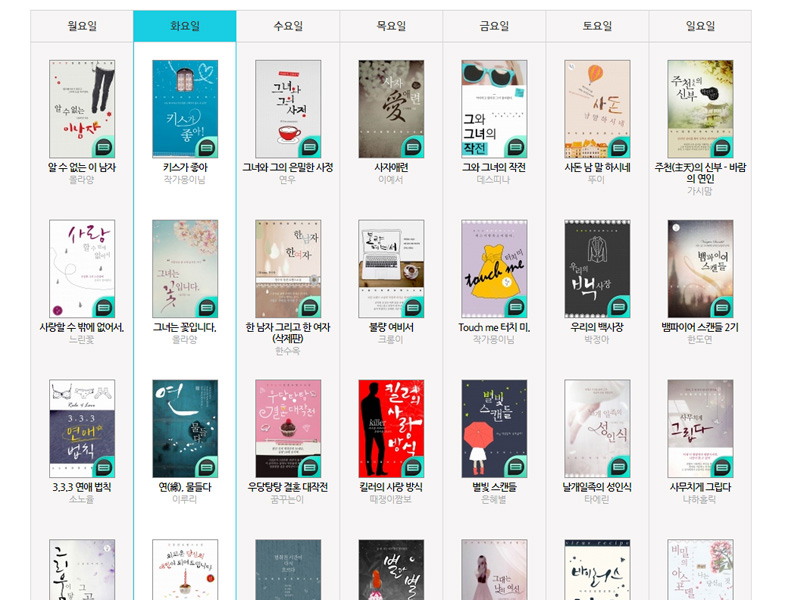Click the green badge on 3.3.3 연애 법칙 cover
The width and height of the screenshot is (785, 600).
click(x=103, y=467)
